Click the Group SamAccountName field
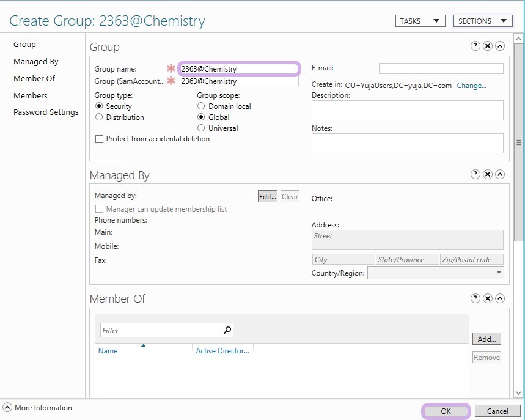This screenshot has height=420, width=525. [x=239, y=81]
